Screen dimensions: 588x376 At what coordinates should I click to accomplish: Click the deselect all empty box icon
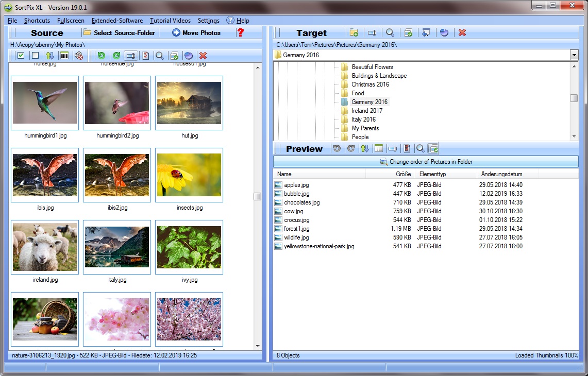click(35, 56)
